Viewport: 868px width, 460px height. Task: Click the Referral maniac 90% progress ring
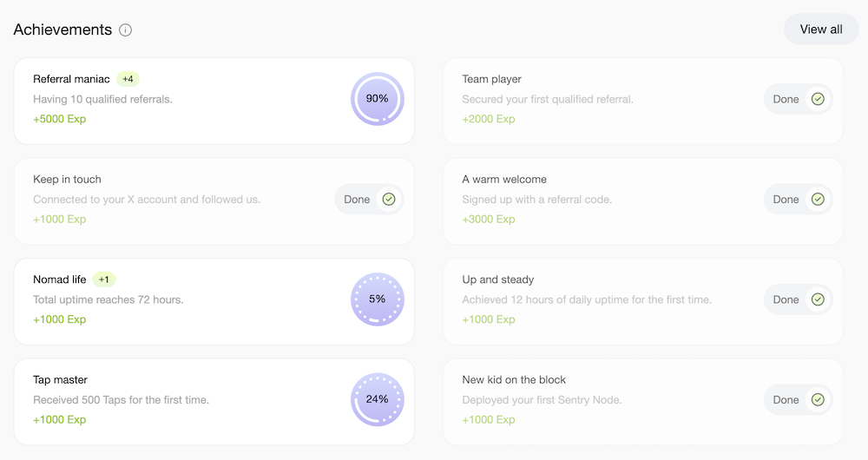point(377,99)
